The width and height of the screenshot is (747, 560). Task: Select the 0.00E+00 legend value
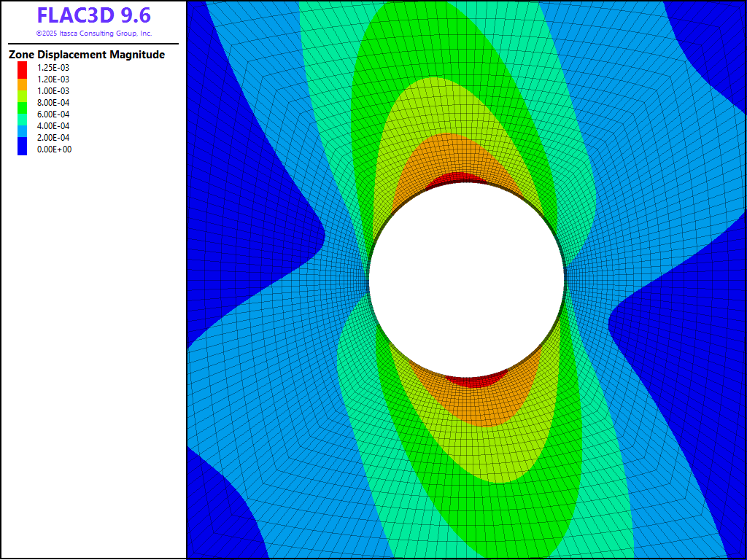(x=54, y=149)
